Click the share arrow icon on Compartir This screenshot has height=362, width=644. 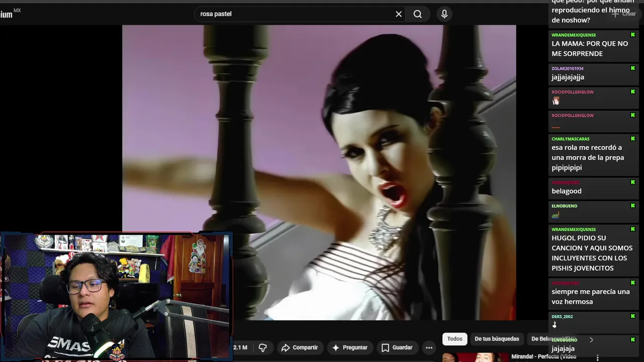(286, 347)
